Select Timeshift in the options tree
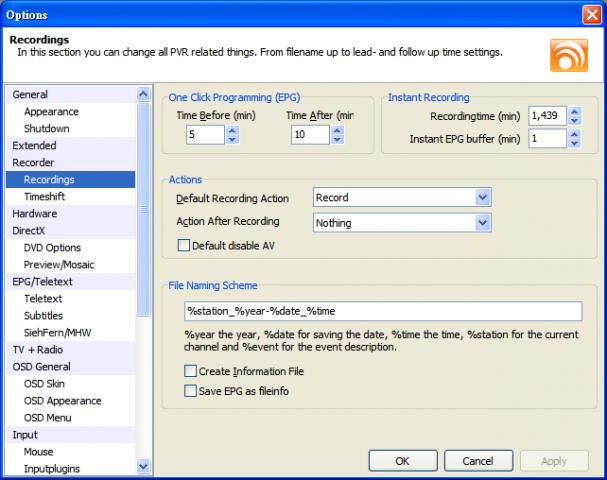The width and height of the screenshot is (607, 480). [x=45, y=197]
